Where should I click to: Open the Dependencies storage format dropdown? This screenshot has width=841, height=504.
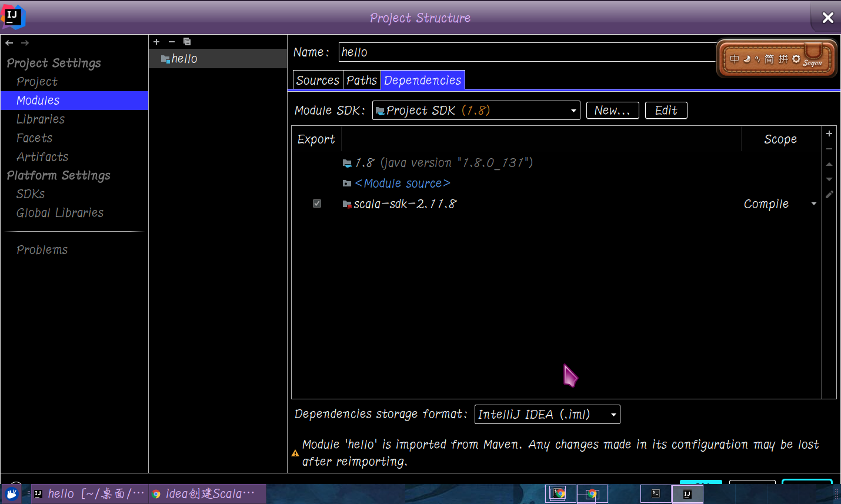(x=547, y=415)
